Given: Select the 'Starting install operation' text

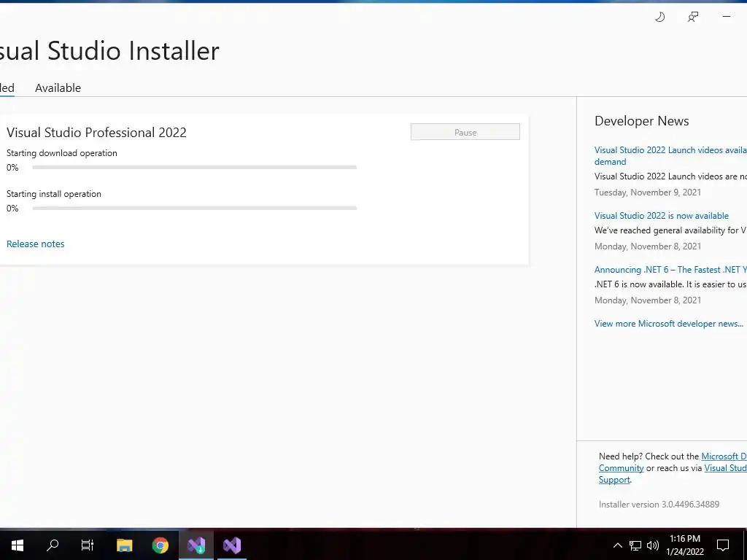Looking at the screenshot, I should pos(54,194).
